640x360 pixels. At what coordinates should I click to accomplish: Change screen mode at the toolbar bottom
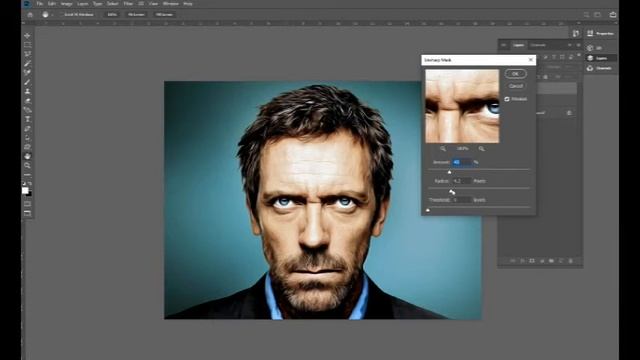(x=27, y=213)
